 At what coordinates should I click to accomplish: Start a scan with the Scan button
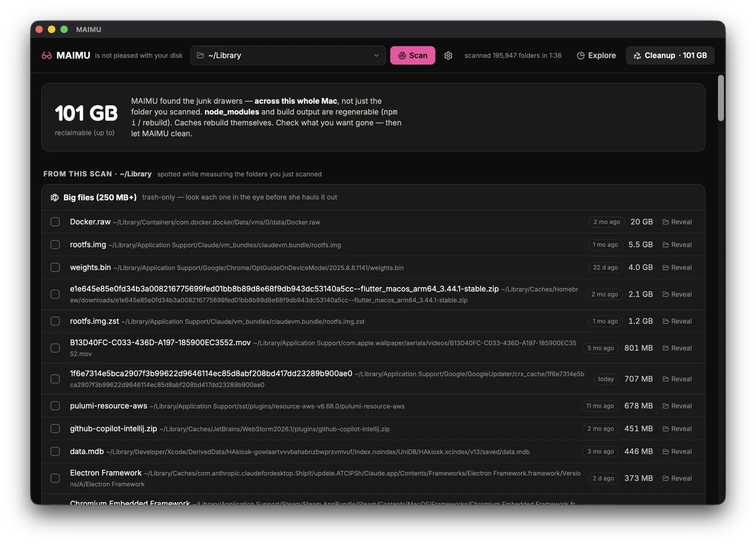pos(412,56)
